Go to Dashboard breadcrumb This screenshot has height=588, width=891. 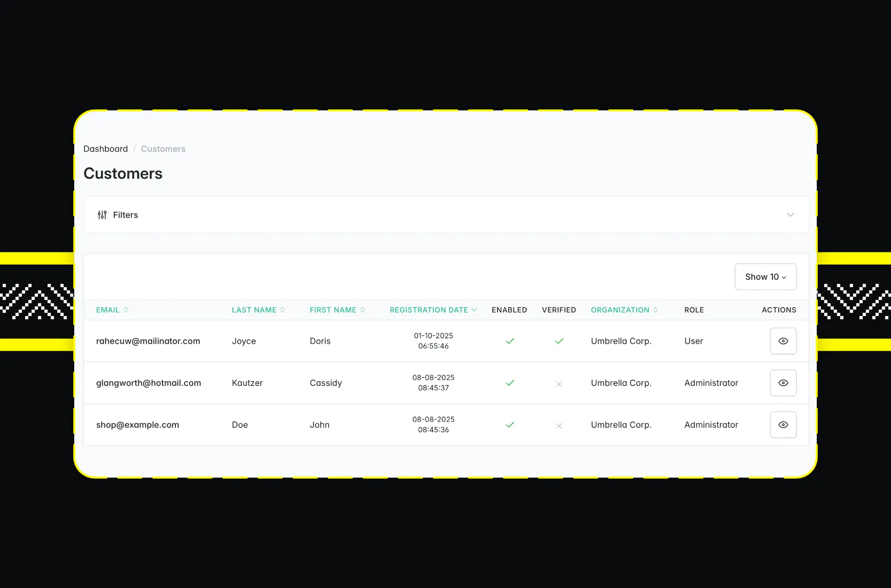[x=105, y=149]
